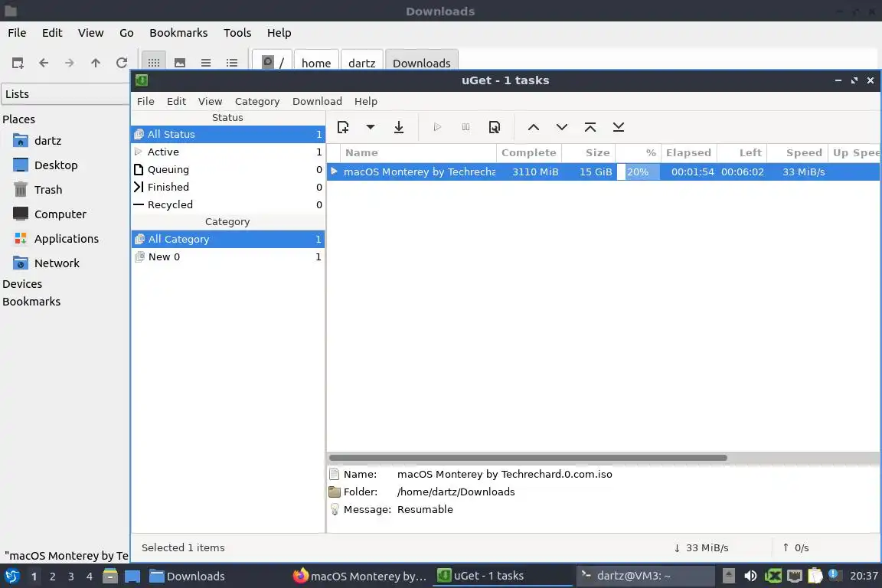Open the Tools menu in file manager
882x588 pixels.
[x=237, y=33]
